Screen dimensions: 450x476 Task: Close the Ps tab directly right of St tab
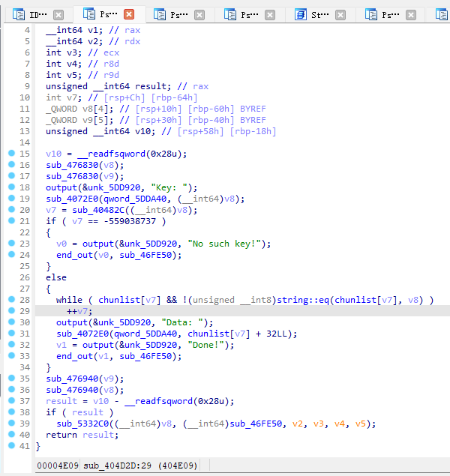[410, 15]
